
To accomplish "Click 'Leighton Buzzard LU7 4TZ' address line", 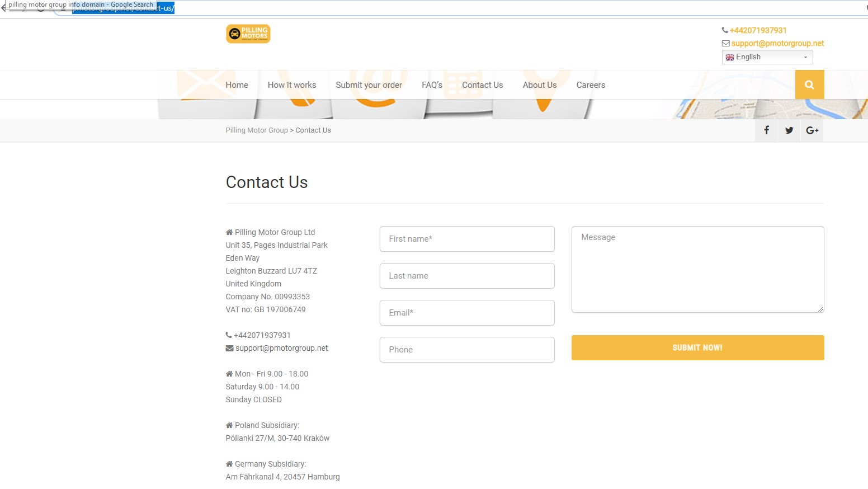I will pos(271,271).
